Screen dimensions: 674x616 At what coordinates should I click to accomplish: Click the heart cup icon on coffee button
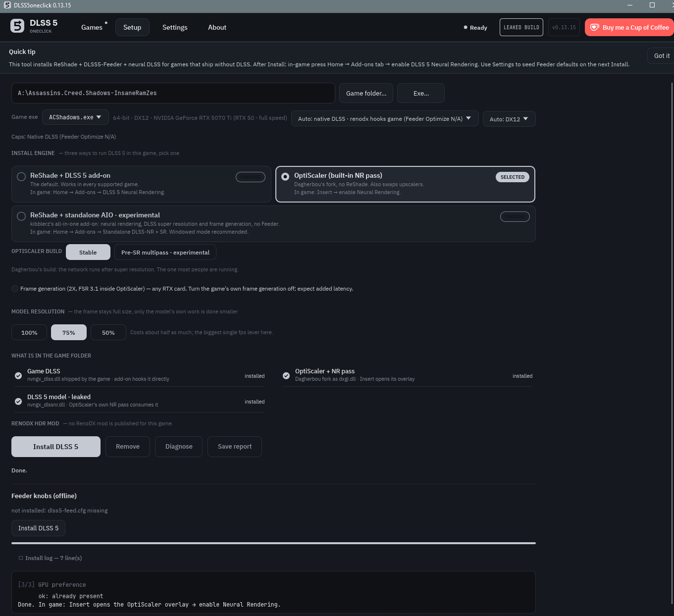(x=594, y=27)
